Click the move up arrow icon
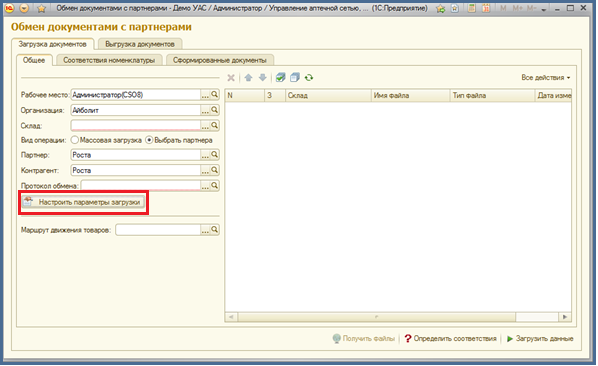Viewport: 598px width, 366px height. [248, 78]
